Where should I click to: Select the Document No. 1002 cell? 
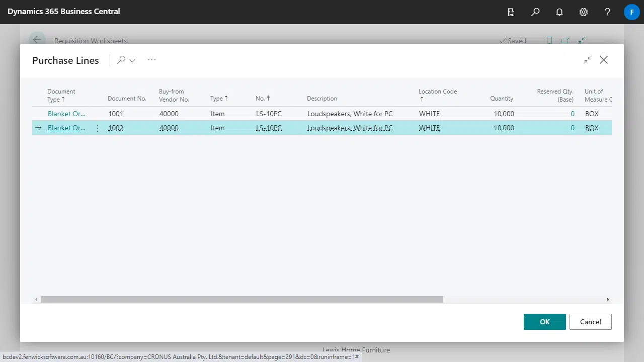coord(116,128)
